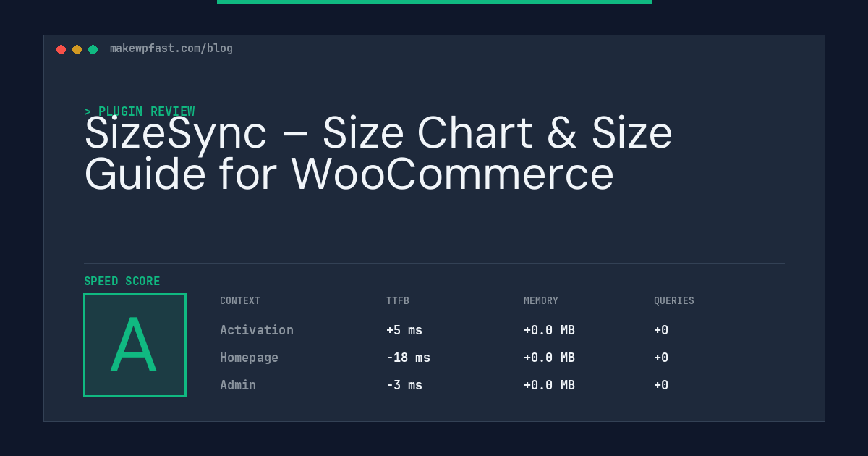Click the red window dot
868x456 pixels.
[x=61, y=49]
